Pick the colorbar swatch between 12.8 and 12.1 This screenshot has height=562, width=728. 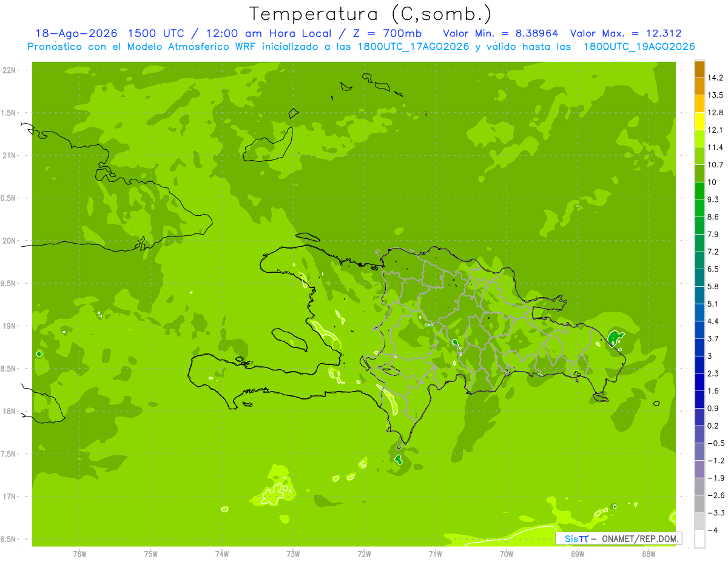tap(699, 121)
